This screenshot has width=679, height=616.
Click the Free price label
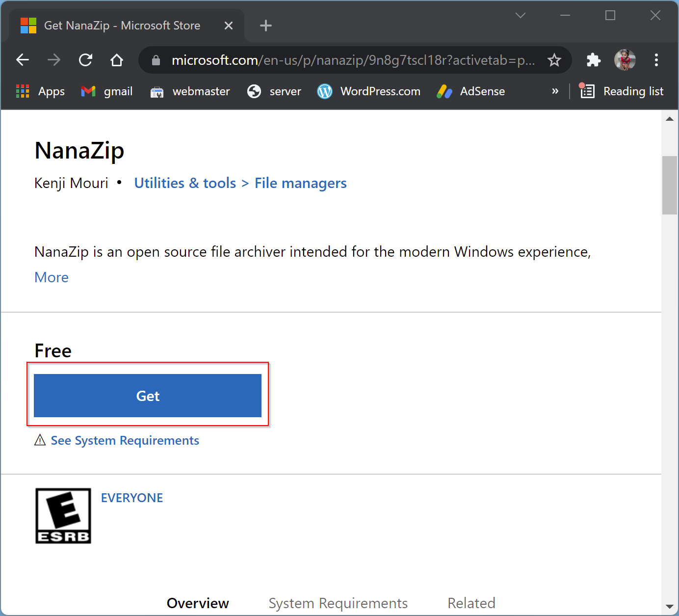pyautogui.click(x=53, y=350)
